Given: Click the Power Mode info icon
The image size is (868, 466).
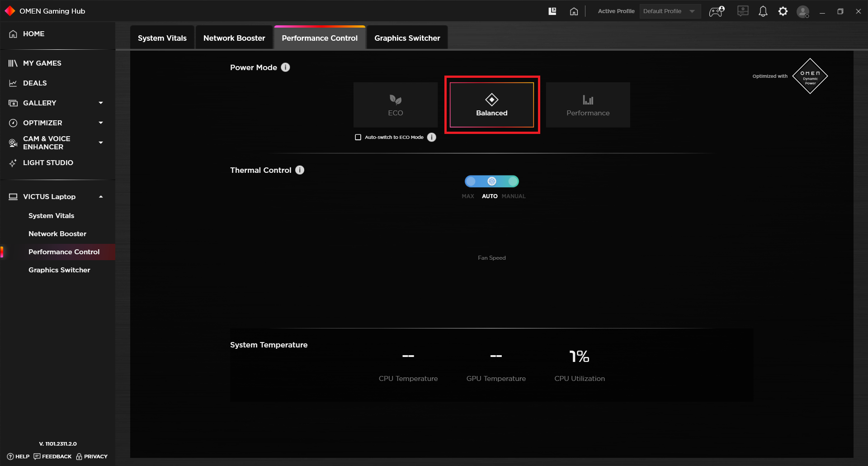Looking at the screenshot, I should 285,67.
